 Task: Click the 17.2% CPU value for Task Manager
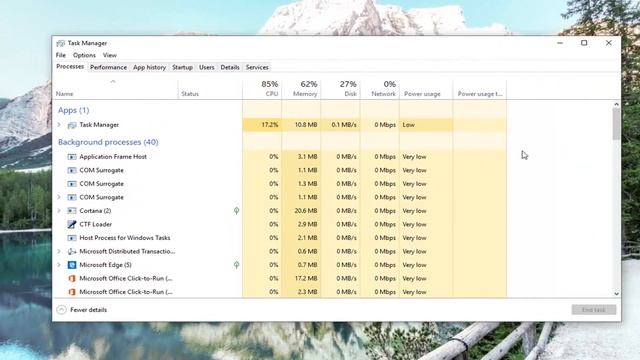[270, 125]
